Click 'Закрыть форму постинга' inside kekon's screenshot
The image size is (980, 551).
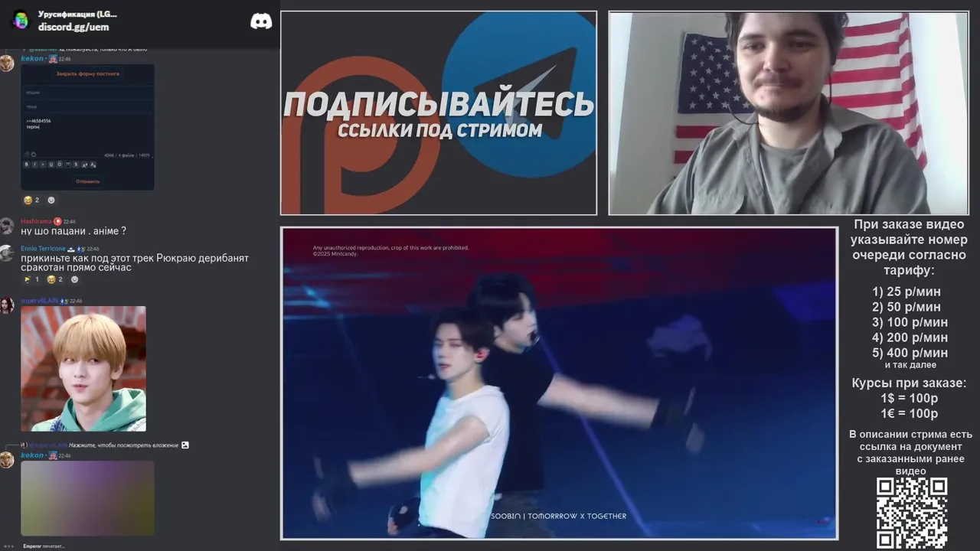click(x=87, y=73)
